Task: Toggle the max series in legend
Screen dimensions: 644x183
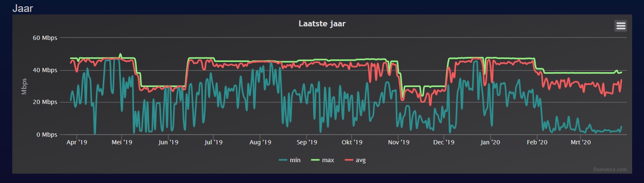Action: tap(322, 160)
